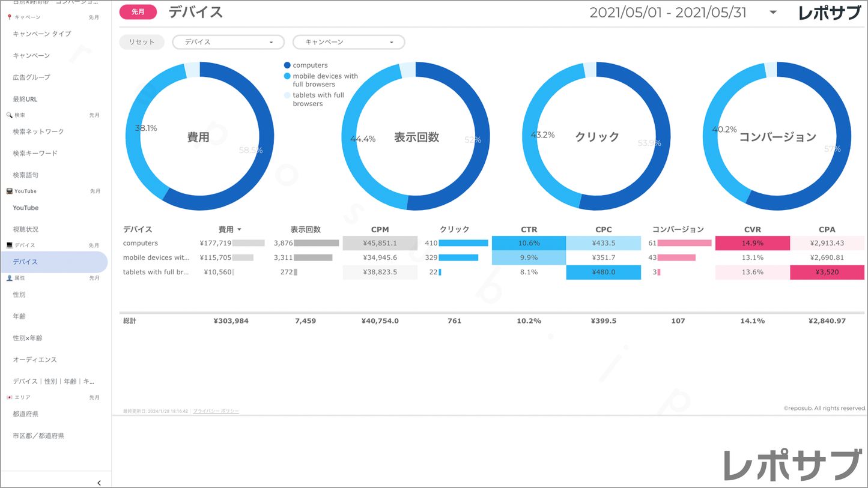868x488 pixels.
Task: Toggle tablets with full browsers legend
Action: 318,99
